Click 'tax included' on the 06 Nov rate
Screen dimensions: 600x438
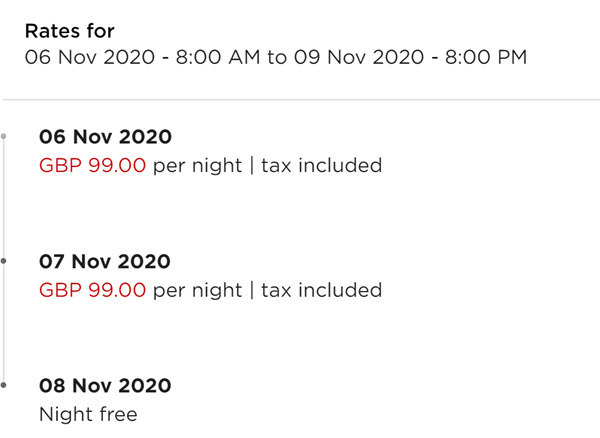click(321, 166)
